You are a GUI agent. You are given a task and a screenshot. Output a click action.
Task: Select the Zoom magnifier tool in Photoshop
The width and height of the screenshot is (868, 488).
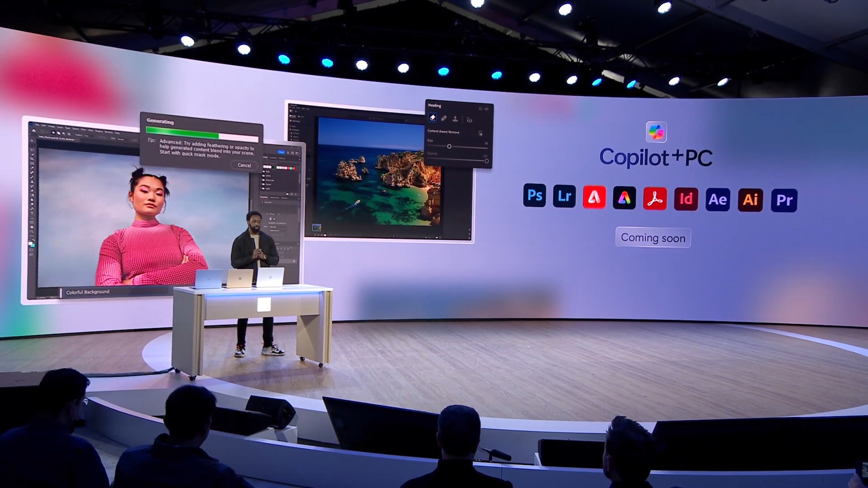tap(32, 231)
